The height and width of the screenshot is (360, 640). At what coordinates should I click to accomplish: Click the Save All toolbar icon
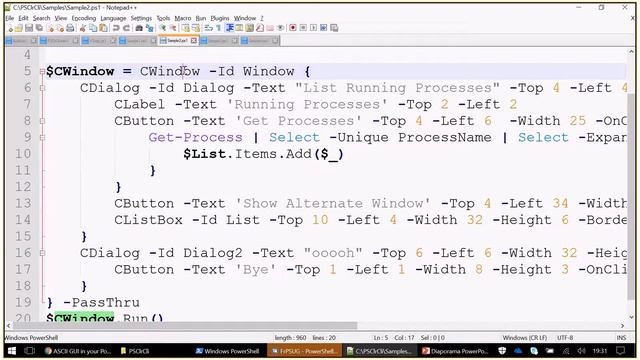pyautogui.click(x=39, y=28)
